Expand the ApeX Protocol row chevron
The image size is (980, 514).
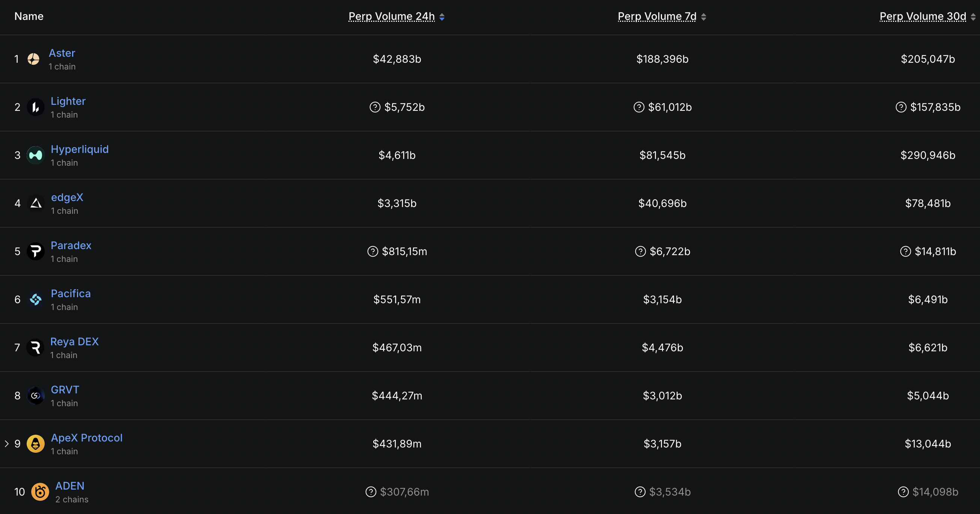6,444
